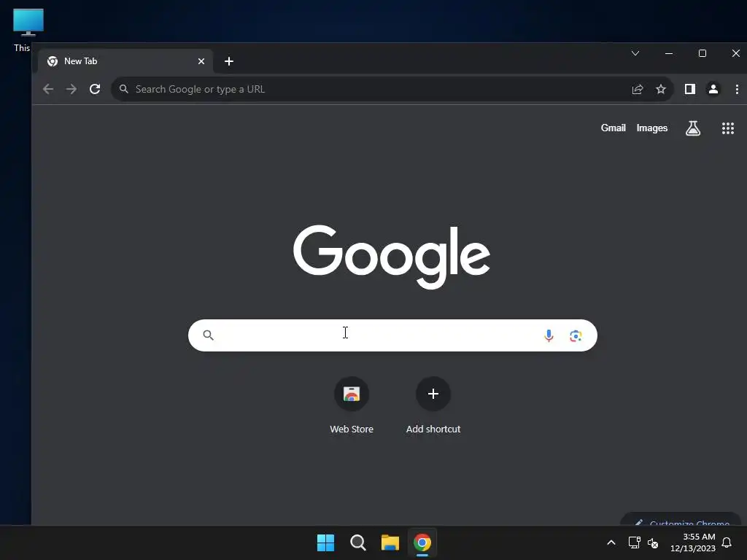The height and width of the screenshot is (560, 747).
Task: Open the Gmail link
Action: click(613, 128)
